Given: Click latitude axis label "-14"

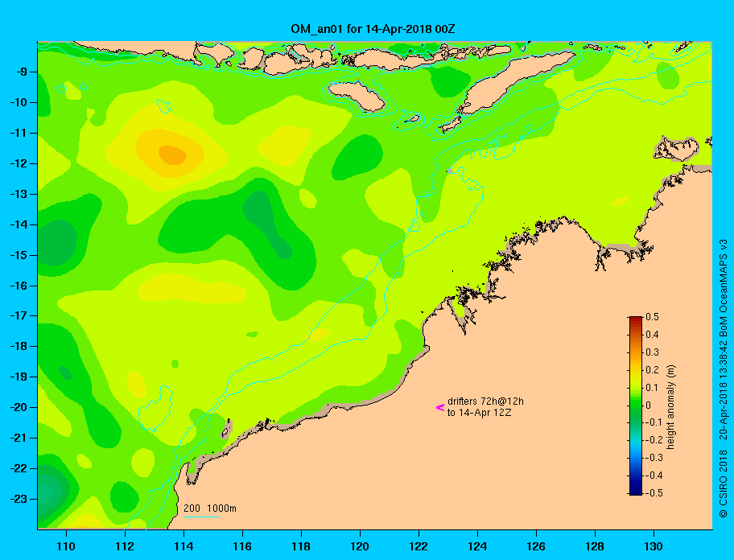Looking at the screenshot, I should (x=19, y=224).
